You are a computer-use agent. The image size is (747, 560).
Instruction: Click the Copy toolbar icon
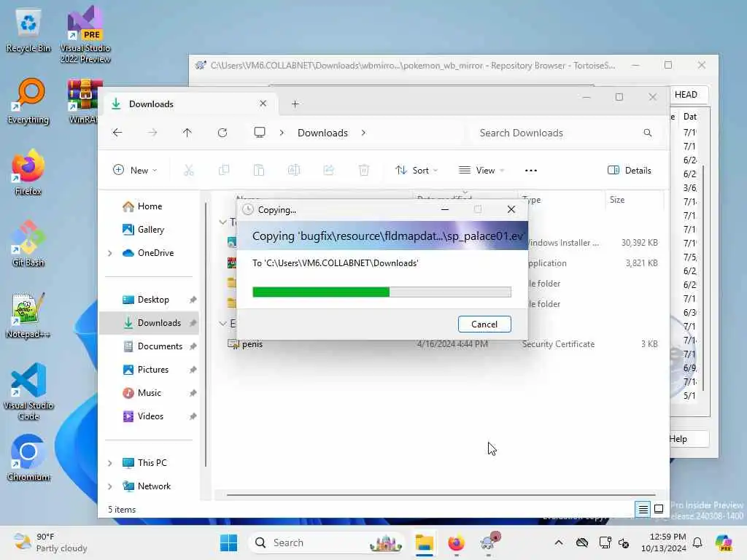tap(224, 170)
